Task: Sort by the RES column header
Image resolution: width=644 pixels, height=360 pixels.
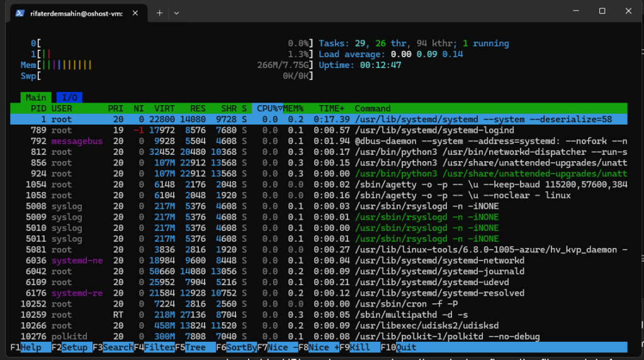Action: 198,109
